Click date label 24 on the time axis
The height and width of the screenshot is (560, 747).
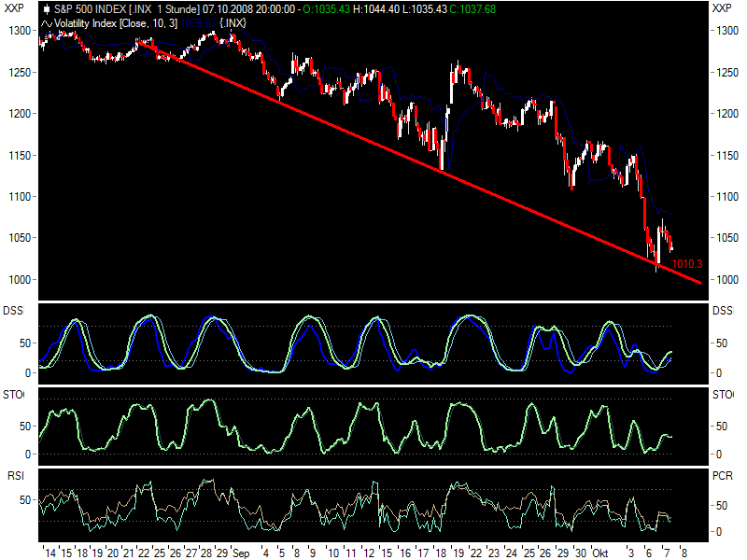point(511,553)
